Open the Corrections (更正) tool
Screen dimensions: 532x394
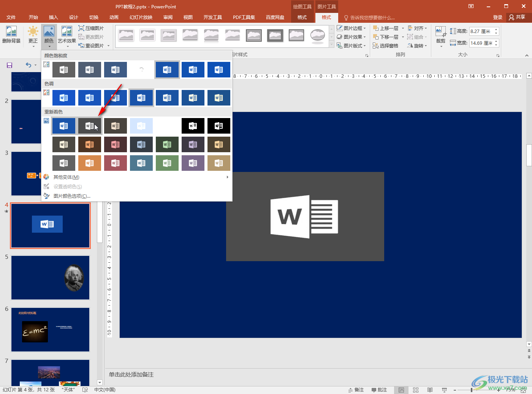point(33,36)
